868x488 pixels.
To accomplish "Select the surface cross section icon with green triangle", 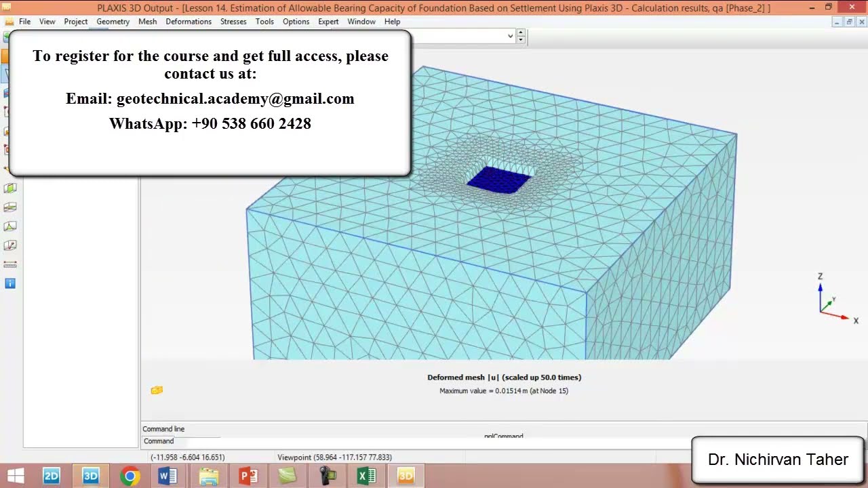I will pos(10,226).
